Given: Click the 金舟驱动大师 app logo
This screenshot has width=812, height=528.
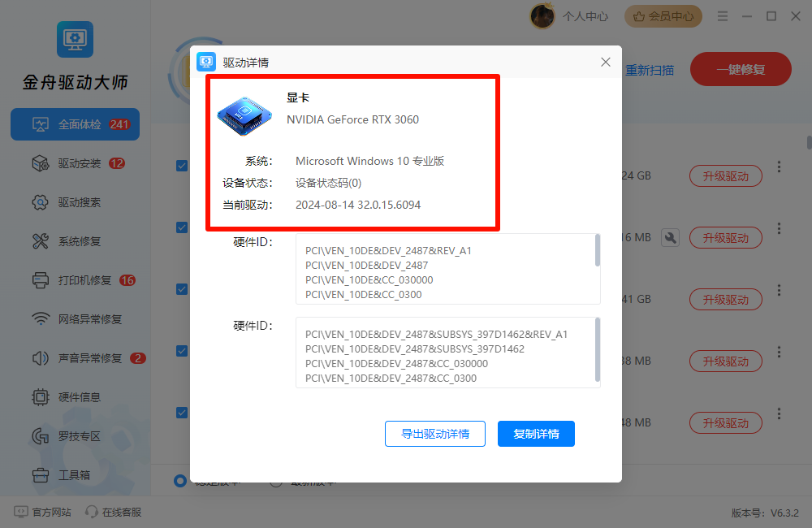Looking at the screenshot, I should [x=75, y=39].
